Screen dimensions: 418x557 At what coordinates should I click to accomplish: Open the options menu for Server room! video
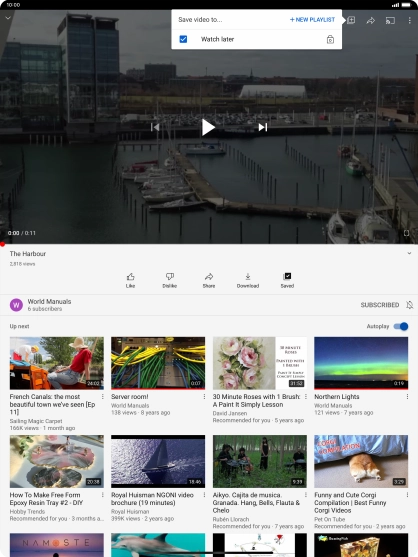[x=204, y=396]
